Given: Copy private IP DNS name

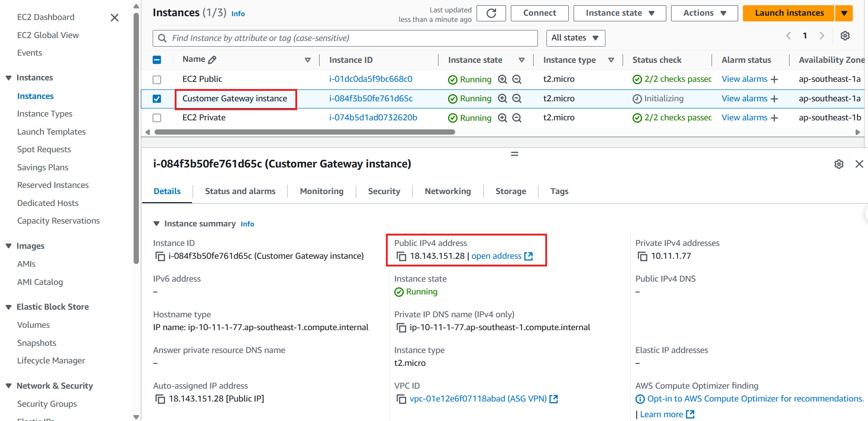Looking at the screenshot, I should coord(401,328).
